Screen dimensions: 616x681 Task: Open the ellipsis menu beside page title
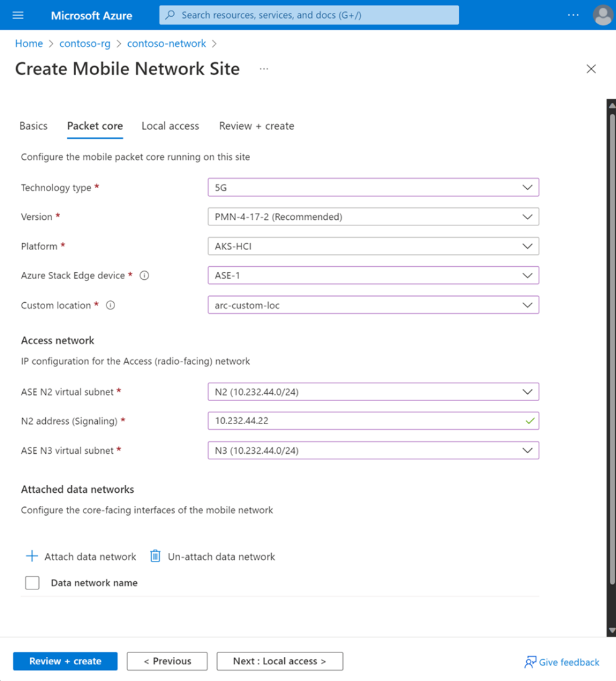coord(264,69)
